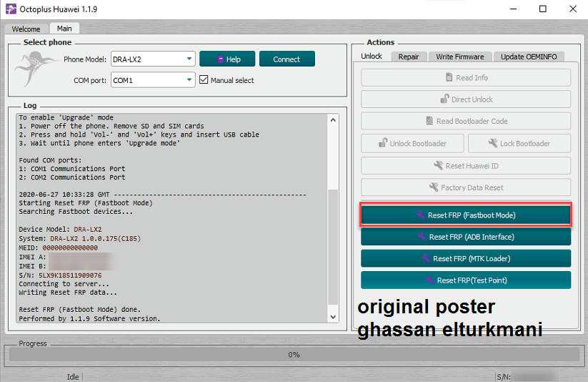588x382 pixels.
Task: Click the Help button
Action: click(x=227, y=59)
